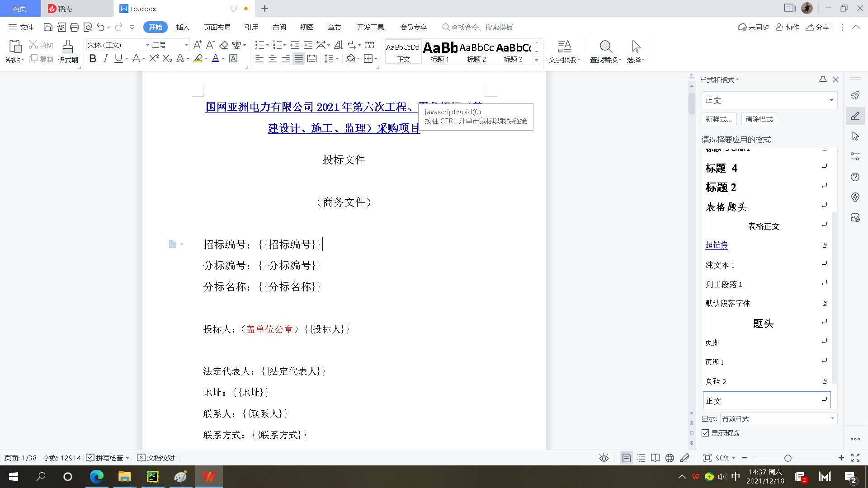Apply the 超链接 style from the list
The image size is (868, 488).
716,245
